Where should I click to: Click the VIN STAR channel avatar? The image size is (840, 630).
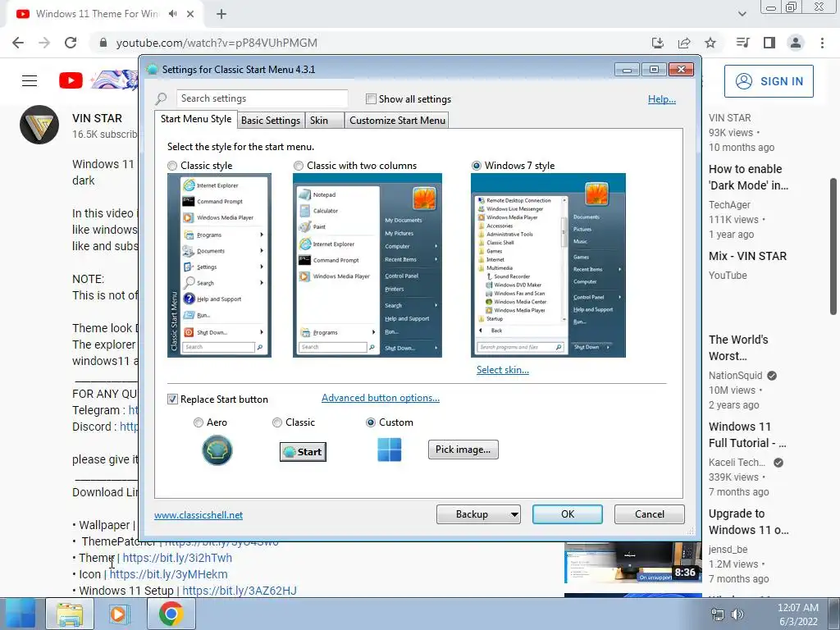tap(39, 125)
